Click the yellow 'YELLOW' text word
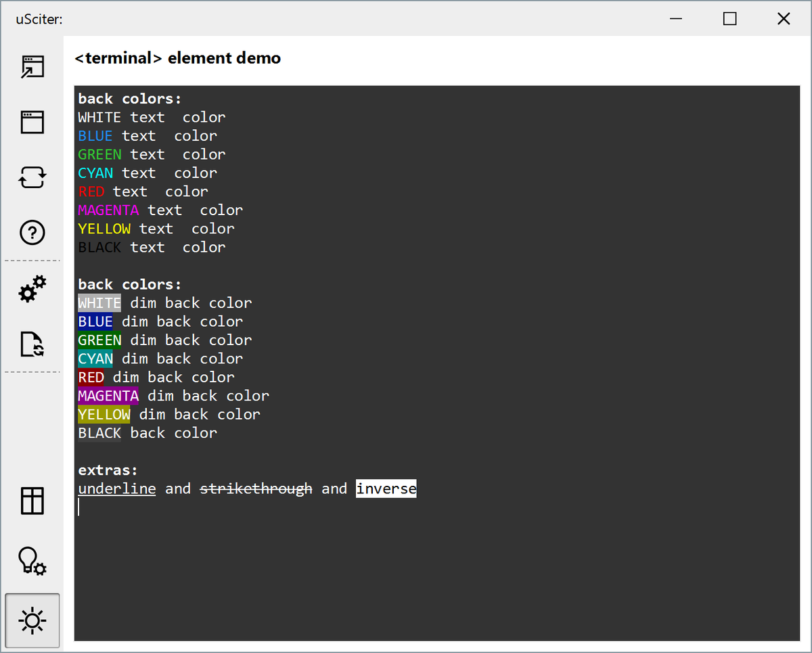812x653 pixels. [104, 229]
